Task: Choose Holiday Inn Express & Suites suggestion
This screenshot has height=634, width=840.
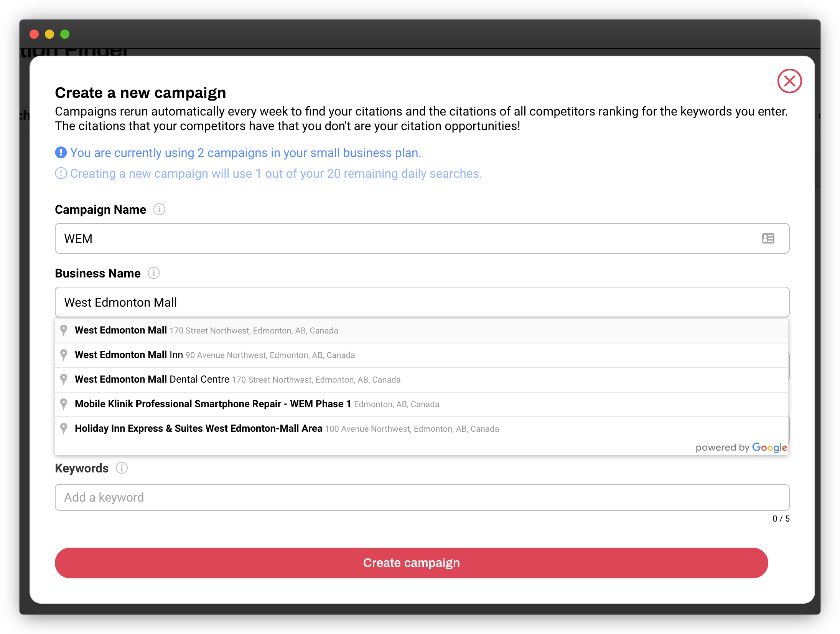Action: (287, 429)
